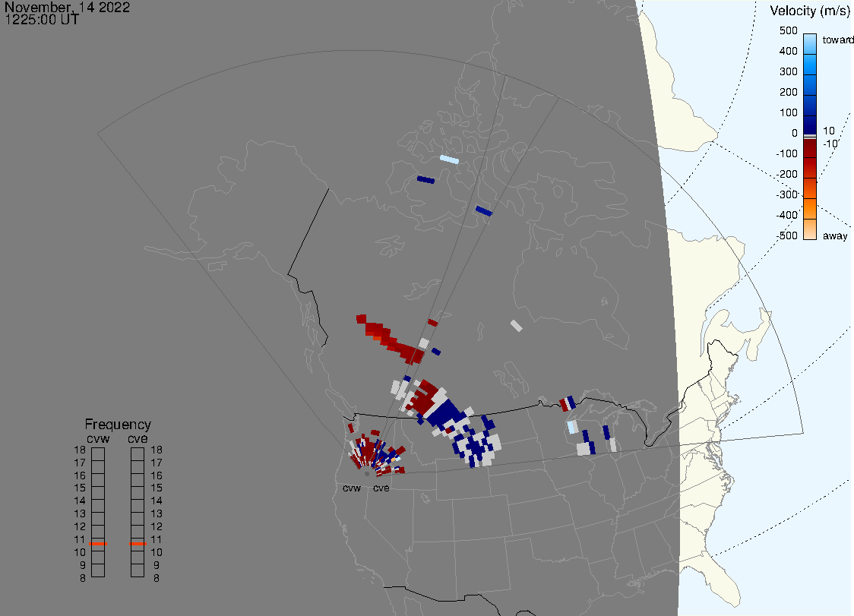This screenshot has height=616, width=854.
Task: Pick the pale peach -400 to -500 segment
Action: (810, 229)
